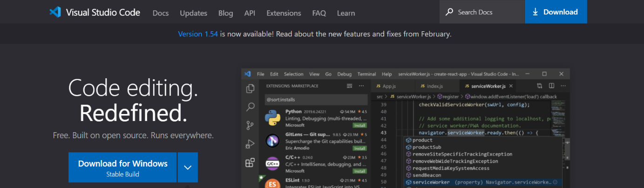644x188 pixels.
Task: Open the Version 1.54 release link
Action: coord(198,34)
